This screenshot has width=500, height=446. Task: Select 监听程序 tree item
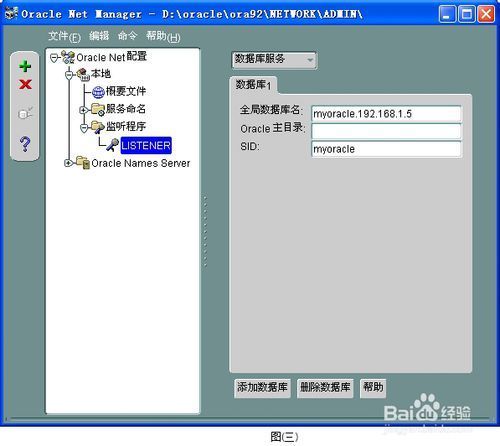(x=126, y=127)
